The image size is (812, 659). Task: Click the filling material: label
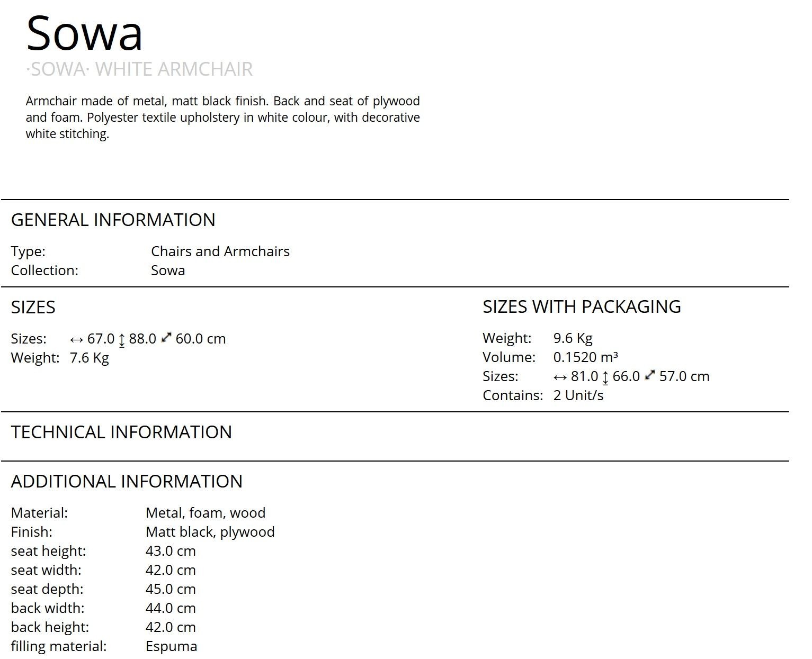tap(59, 646)
